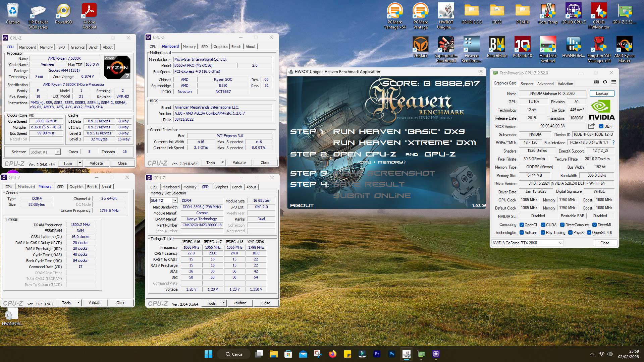644x362 pixels.
Task: Launch PCMark Vantage x64 shortcut
Action: pos(395,16)
